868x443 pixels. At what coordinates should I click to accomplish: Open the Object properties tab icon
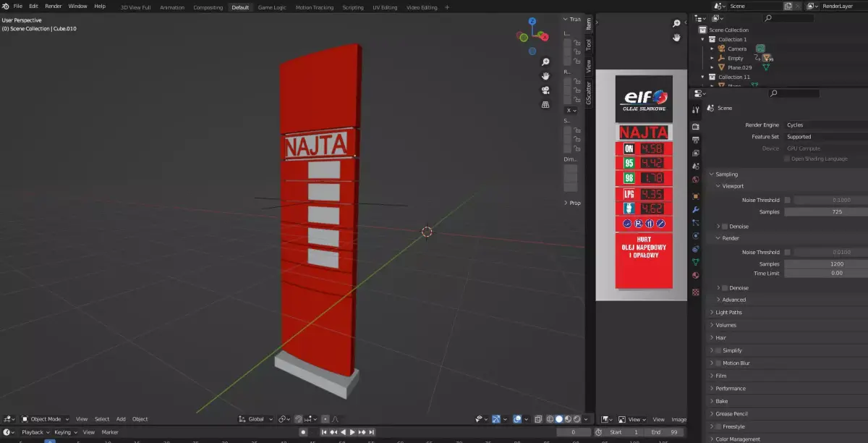click(696, 196)
